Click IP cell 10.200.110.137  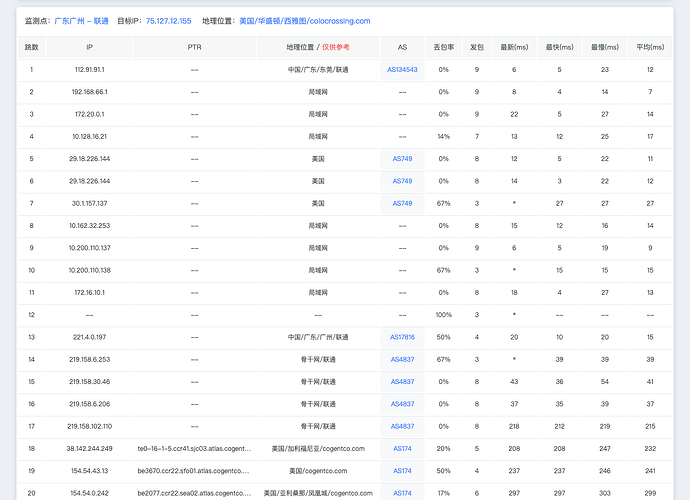[89, 248]
